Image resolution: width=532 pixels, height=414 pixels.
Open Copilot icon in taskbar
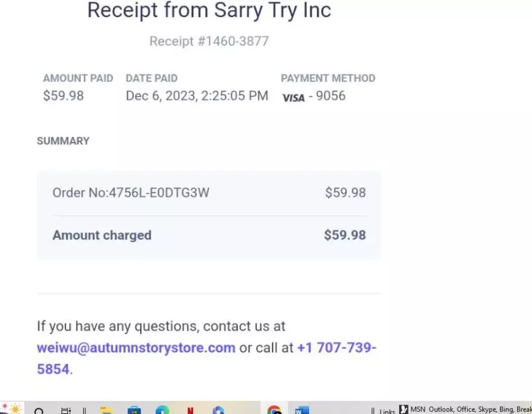(218, 410)
